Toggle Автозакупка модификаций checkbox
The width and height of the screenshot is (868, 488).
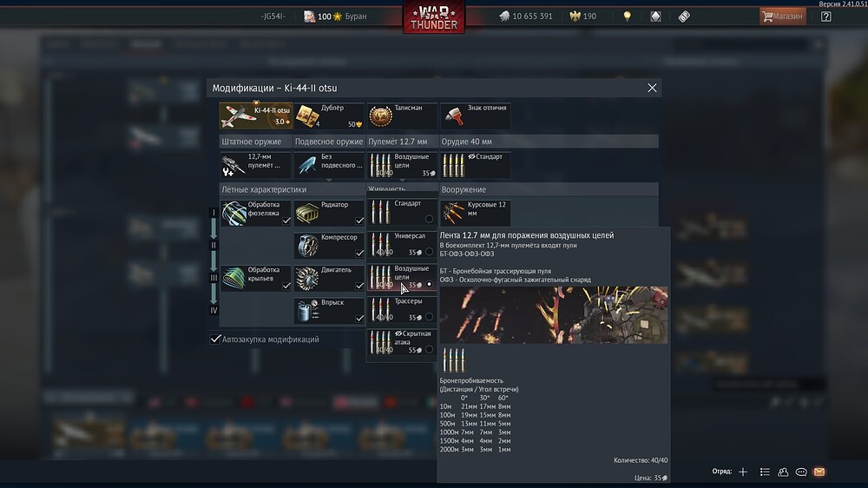pyautogui.click(x=215, y=339)
